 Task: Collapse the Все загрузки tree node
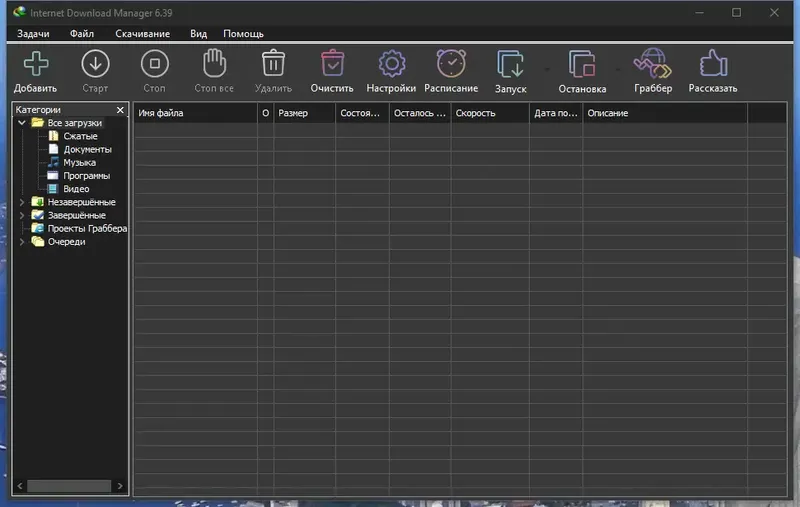pyautogui.click(x=22, y=122)
